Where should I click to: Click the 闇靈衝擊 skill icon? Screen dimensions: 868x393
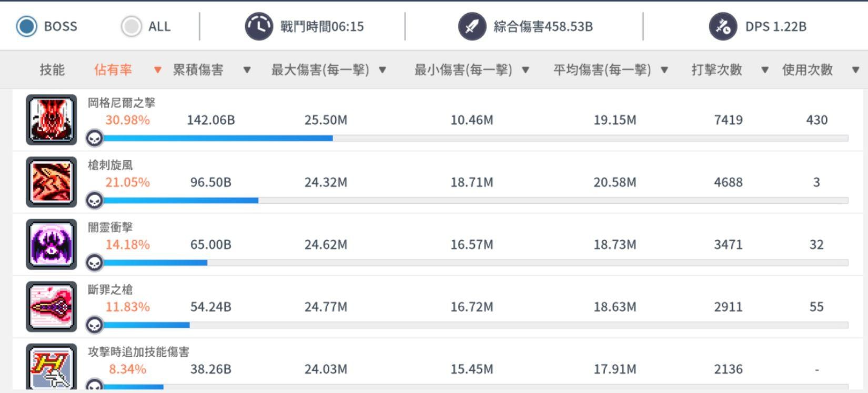(x=52, y=244)
